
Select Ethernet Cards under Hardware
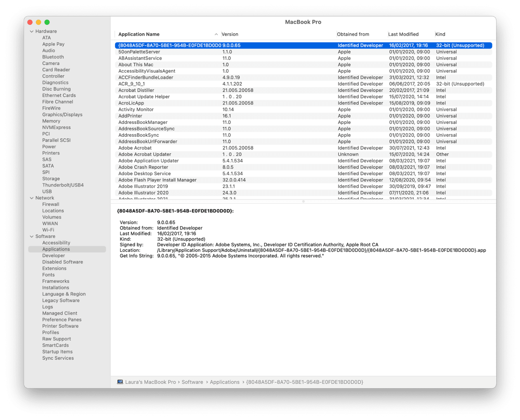(59, 95)
